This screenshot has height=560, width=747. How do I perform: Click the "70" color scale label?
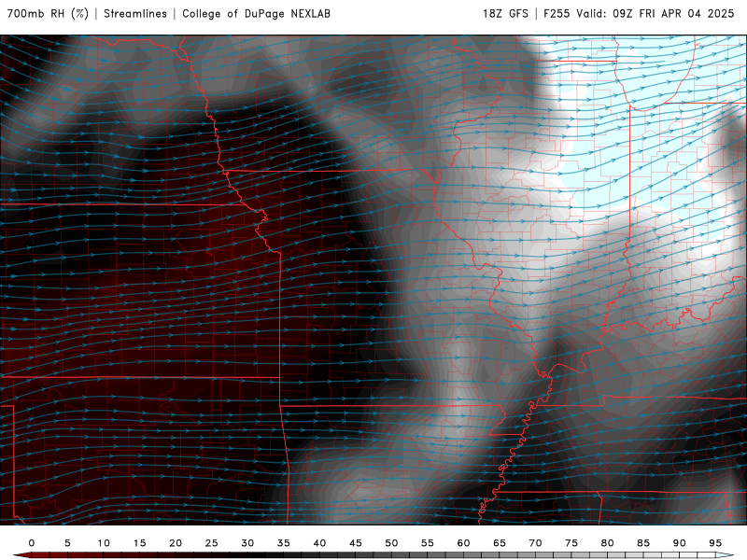pyautogui.click(x=535, y=543)
